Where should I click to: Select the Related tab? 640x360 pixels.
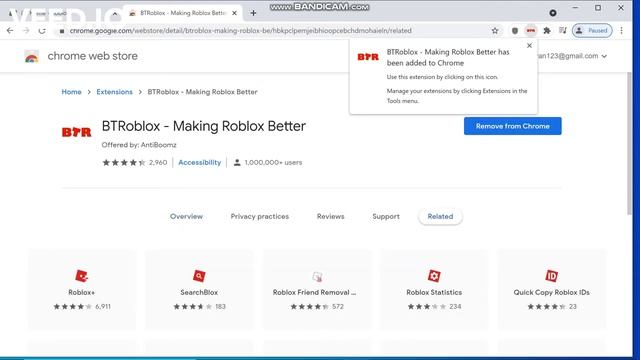pyautogui.click(x=440, y=216)
